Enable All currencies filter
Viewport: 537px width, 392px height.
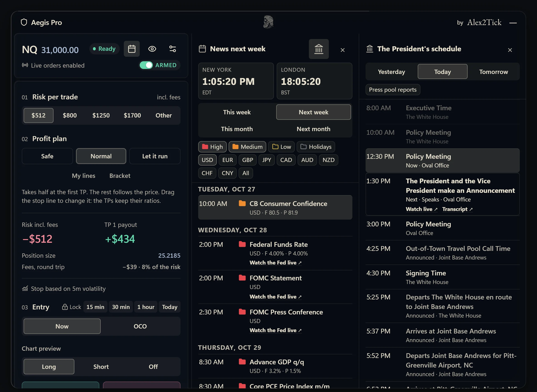click(246, 173)
